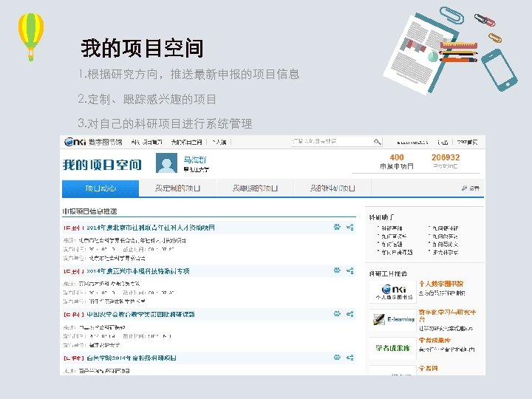
Task: Click the search magnifier icon in the header
Action: click(x=377, y=142)
